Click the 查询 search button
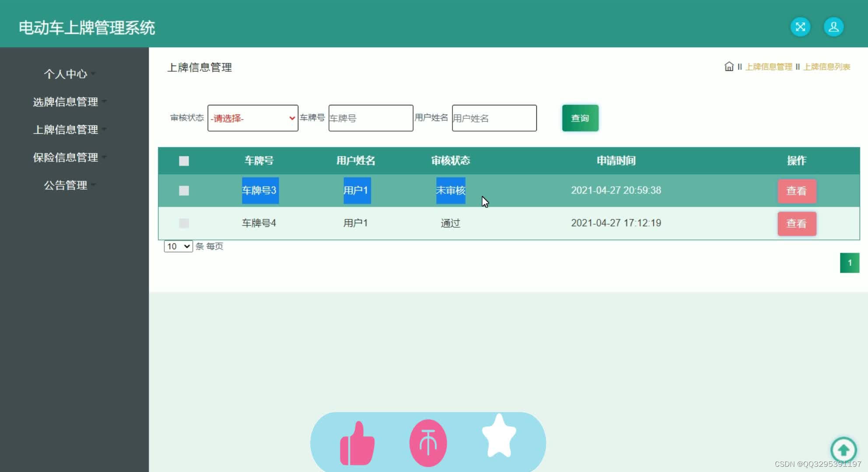The height and width of the screenshot is (472, 868). coord(580,118)
